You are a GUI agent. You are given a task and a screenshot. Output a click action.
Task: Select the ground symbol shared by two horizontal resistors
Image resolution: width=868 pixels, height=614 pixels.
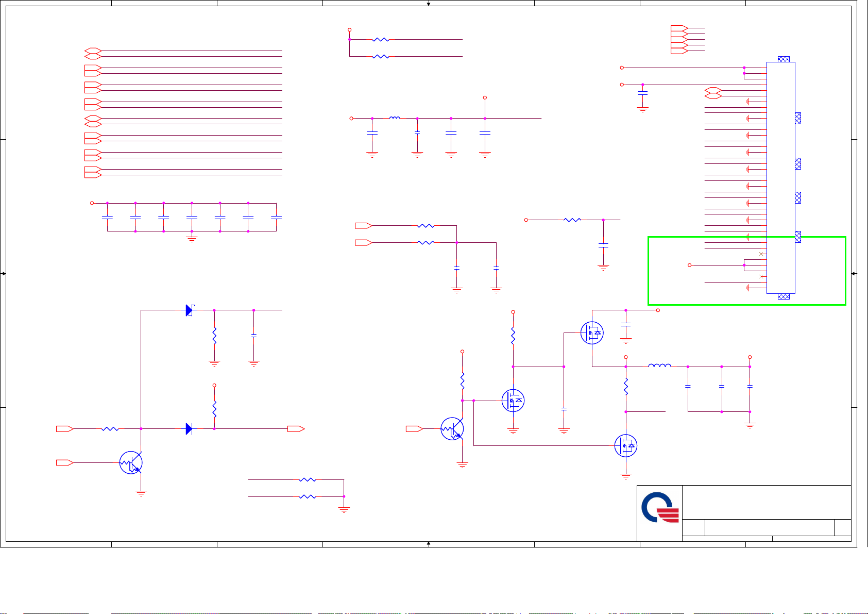tap(344, 510)
